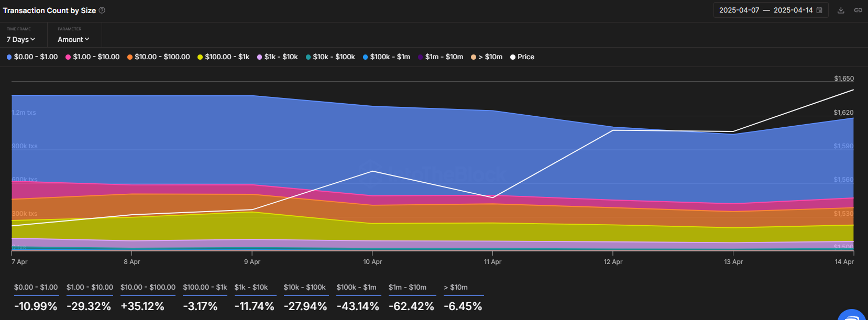Click the purple $1m - $10m legend dot
Viewport: 868px width, 320px height.
421,57
